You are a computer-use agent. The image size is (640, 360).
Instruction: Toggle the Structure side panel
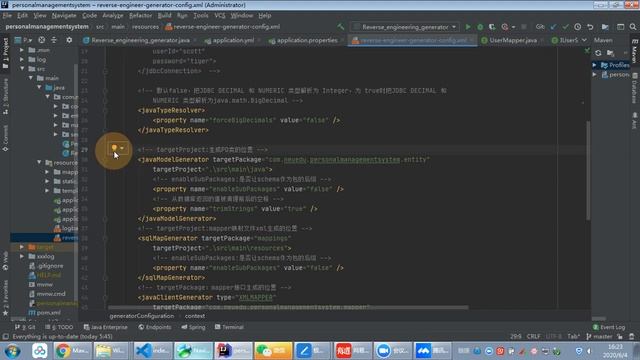5,96
